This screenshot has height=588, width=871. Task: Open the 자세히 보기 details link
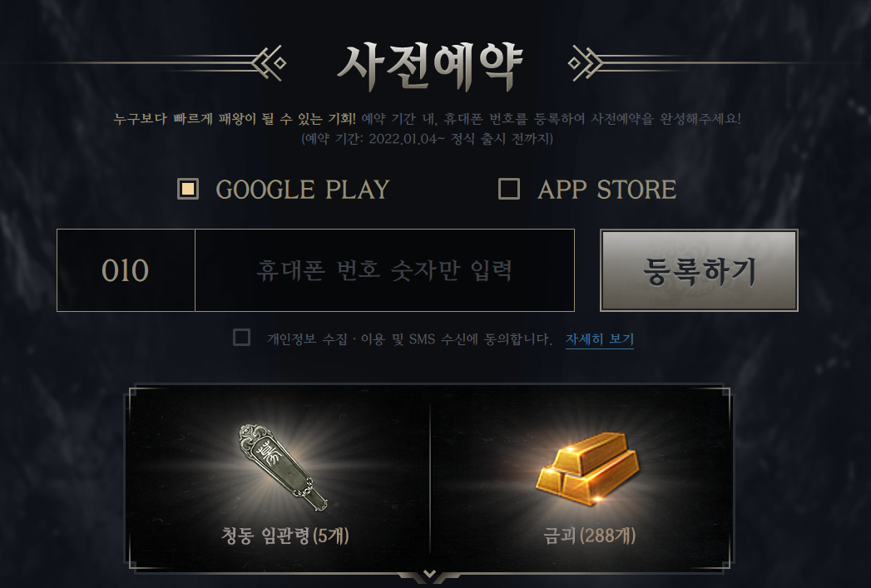[x=599, y=339]
